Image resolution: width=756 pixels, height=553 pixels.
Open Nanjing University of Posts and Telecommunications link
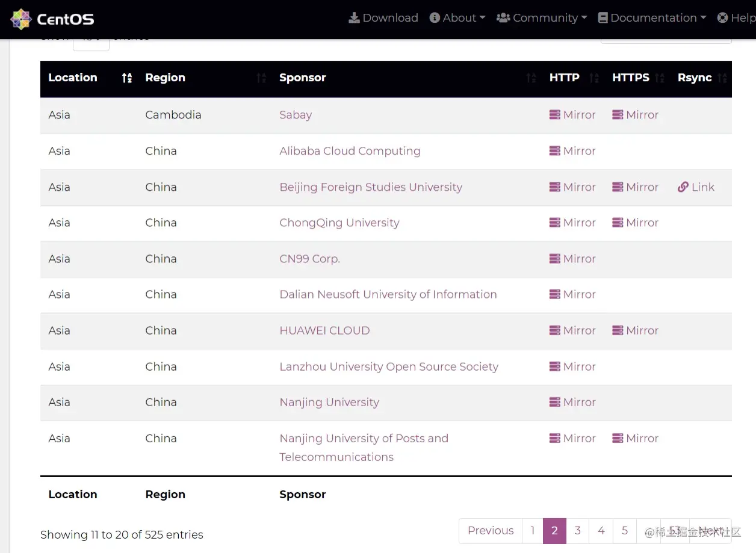coord(364,447)
